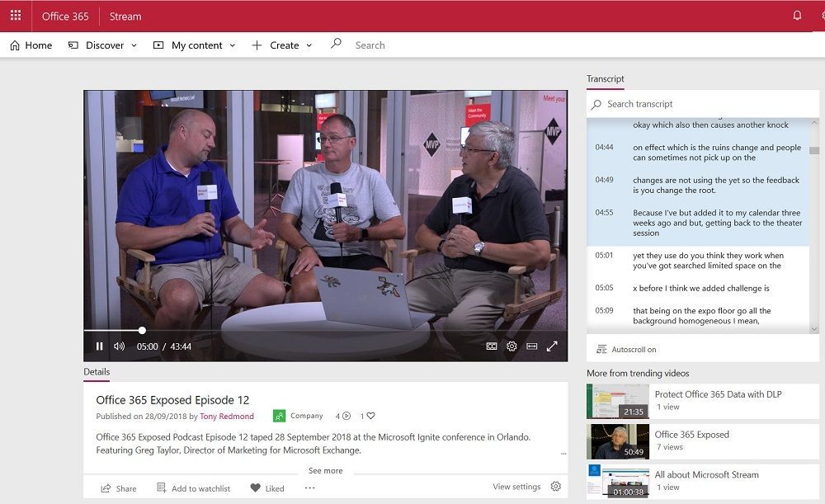Enable closed captions in the video player
This screenshot has height=504, width=825.
(x=493, y=347)
